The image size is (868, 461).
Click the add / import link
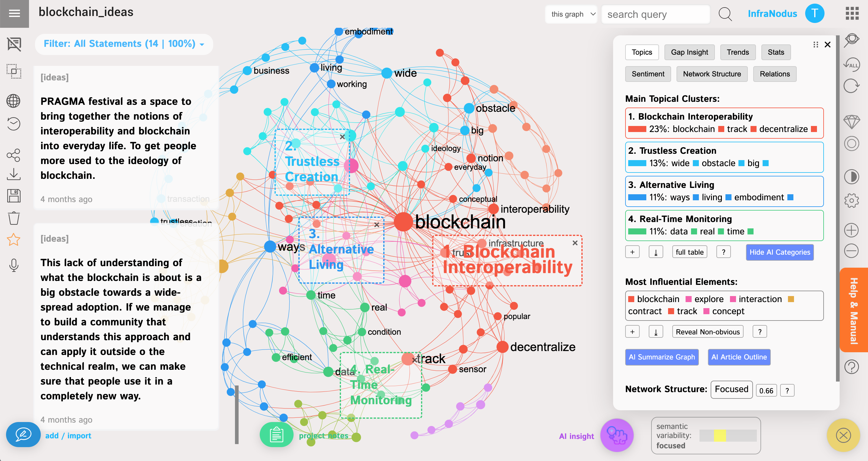(x=68, y=435)
